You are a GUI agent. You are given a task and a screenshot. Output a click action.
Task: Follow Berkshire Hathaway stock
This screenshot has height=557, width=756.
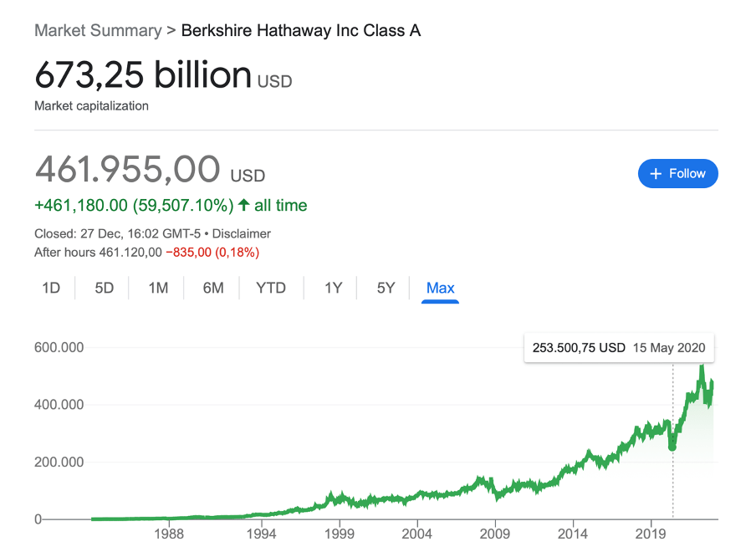coord(678,174)
